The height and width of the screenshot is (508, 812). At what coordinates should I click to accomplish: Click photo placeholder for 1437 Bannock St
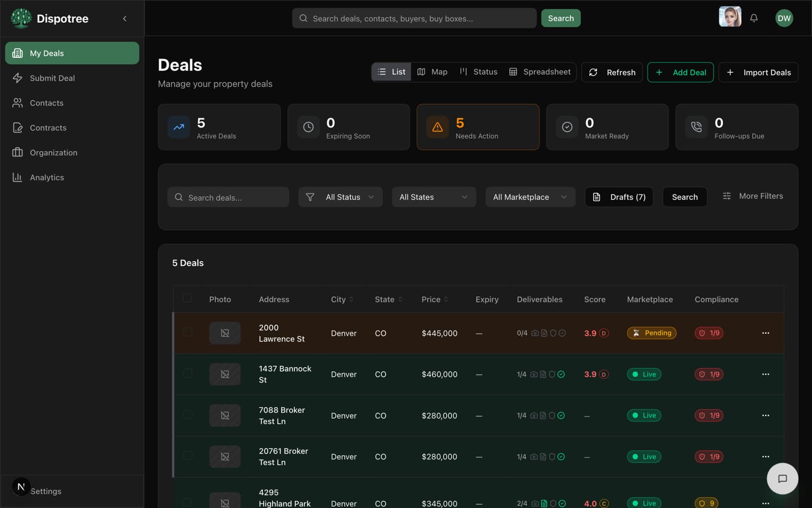[x=225, y=374]
